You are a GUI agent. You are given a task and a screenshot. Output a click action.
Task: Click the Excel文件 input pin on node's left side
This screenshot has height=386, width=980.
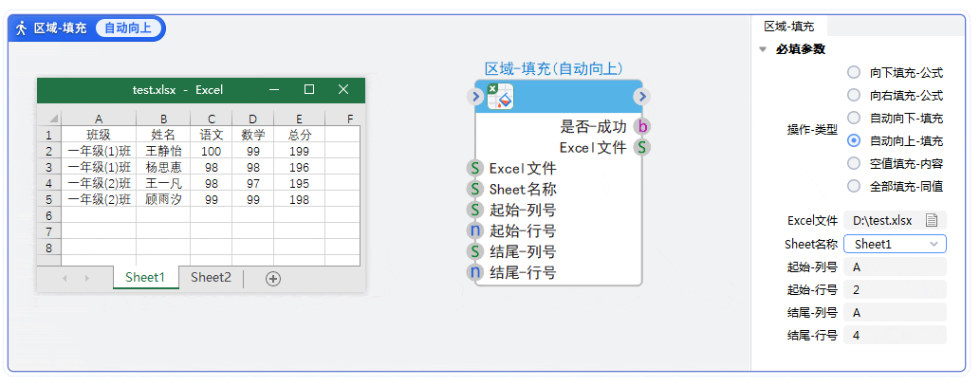[x=475, y=168]
